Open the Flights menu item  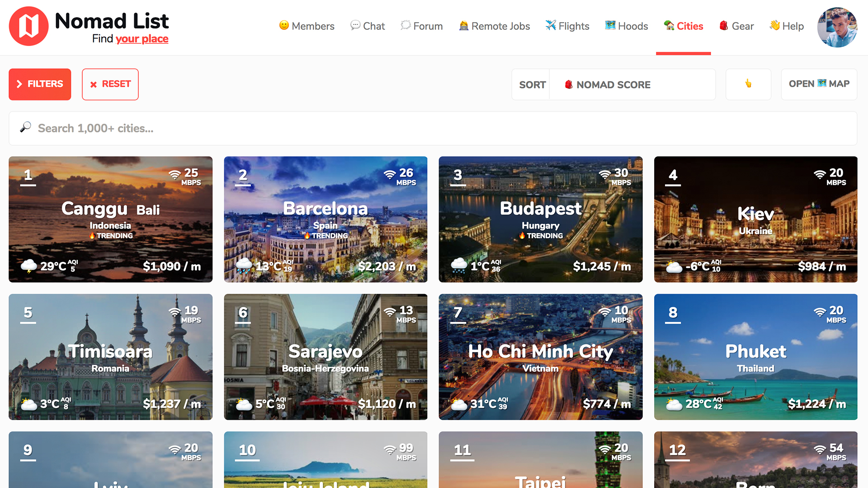pyautogui.click(x=567, y=26)
